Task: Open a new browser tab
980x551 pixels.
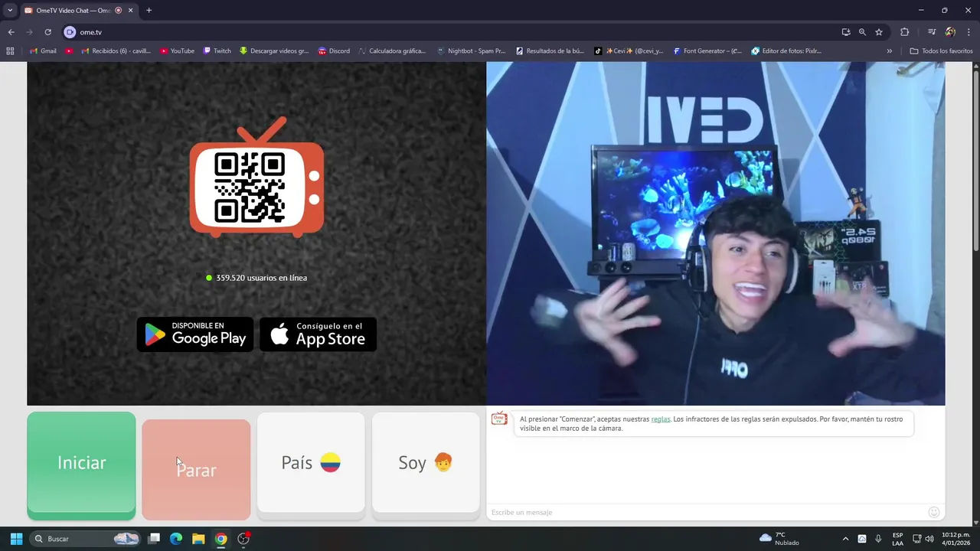Action: 149,11
